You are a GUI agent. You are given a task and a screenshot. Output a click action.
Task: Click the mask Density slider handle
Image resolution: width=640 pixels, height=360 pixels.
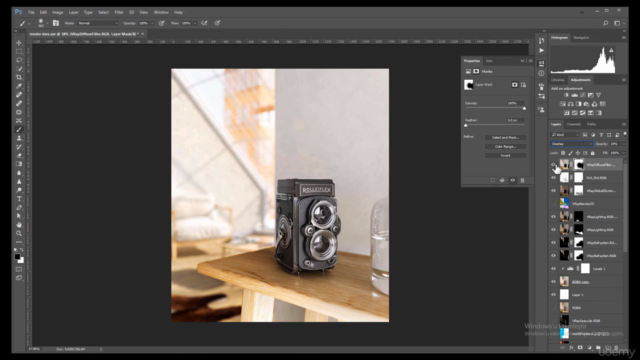coord(524,108)
